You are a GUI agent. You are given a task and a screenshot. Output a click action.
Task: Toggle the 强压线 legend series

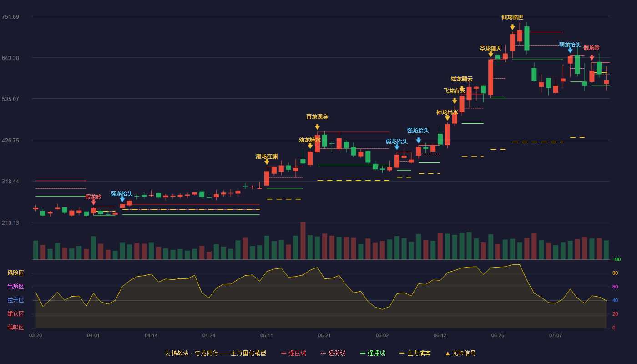coord(293,353)
